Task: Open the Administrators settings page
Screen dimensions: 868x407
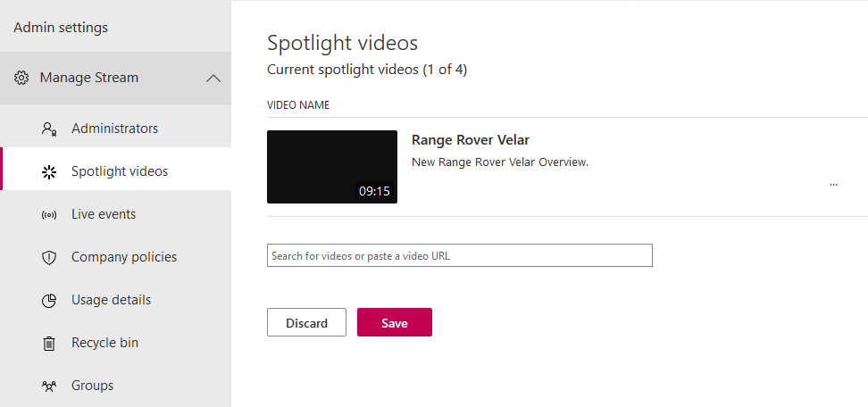Action: point(114,129)
